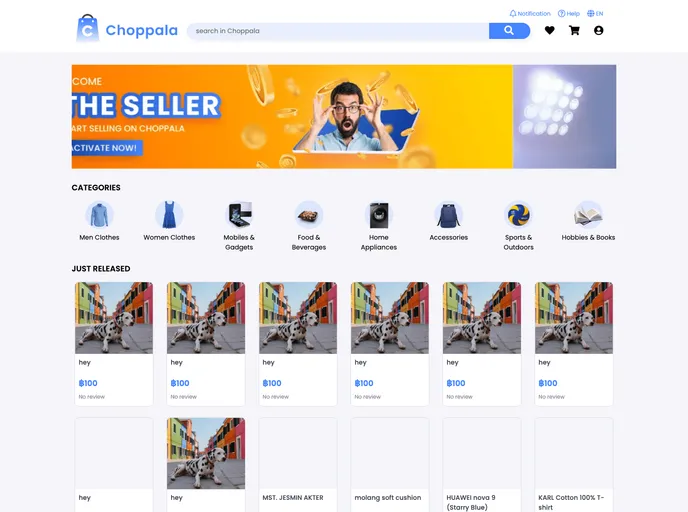The height and width of the screenshot is (512, 688).
Task: Open Mobiles & Gadgets category
Action: [x=239, y=226]
